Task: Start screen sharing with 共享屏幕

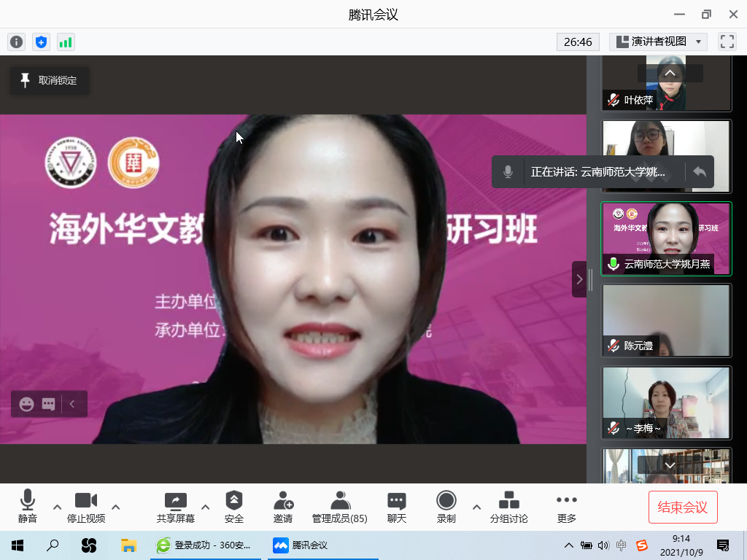Action: coord(176,507)
